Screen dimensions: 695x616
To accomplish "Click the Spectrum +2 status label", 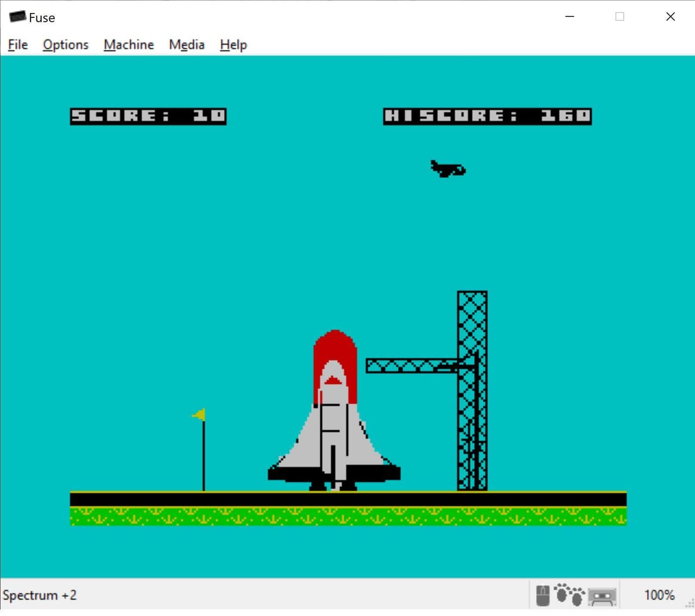I will [40, 595].
